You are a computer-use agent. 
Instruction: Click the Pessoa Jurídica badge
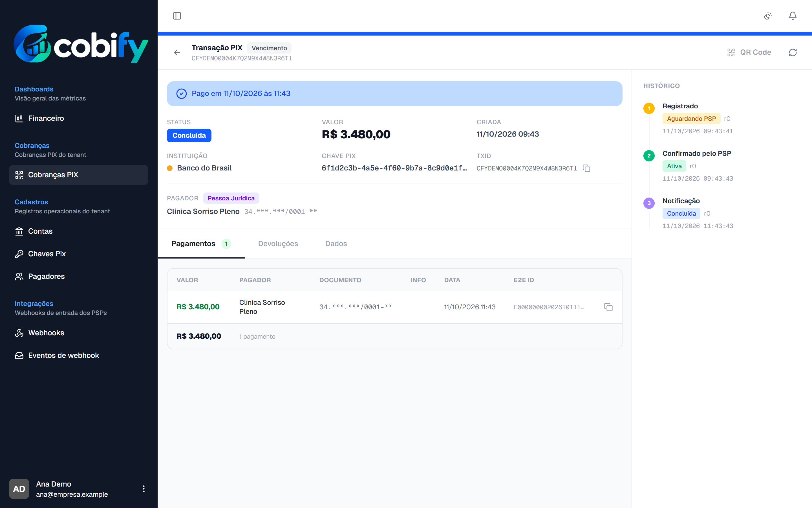pyautogui.click(x=231, y=198)
